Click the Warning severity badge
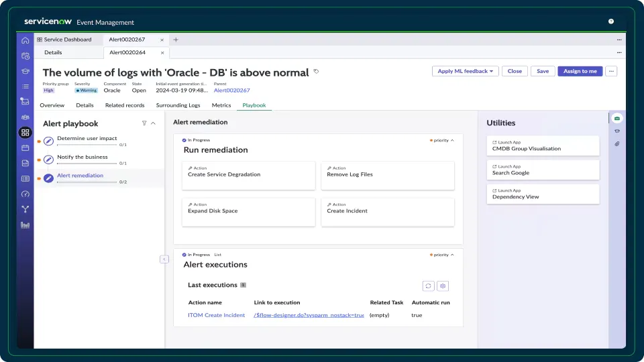The width and height of the screenshot is (644, 362). pyautogui.click(x=87, y=90)
